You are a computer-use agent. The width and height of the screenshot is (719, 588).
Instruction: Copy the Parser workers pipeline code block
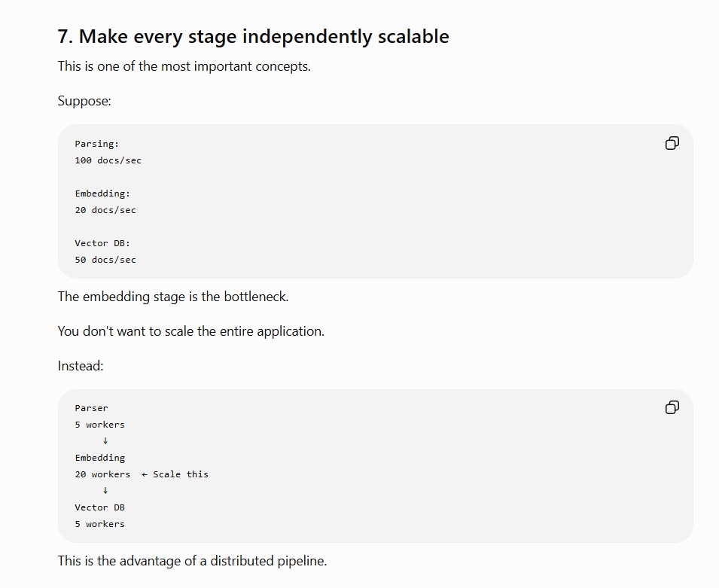point(672,407)
